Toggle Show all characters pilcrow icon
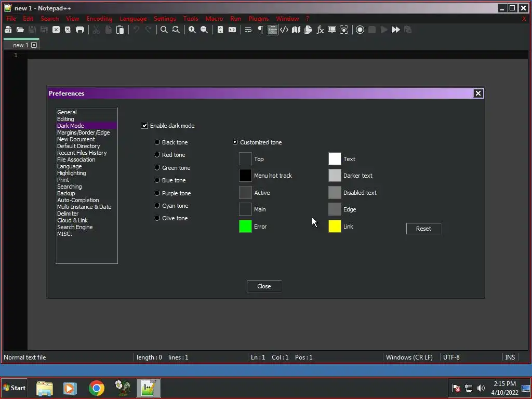The height and width of the screenshot is (399, 532). tap(260, 30)
